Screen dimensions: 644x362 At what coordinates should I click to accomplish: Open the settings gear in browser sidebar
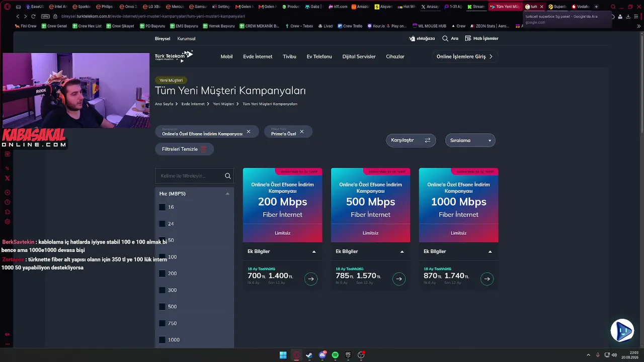(8, 221)
